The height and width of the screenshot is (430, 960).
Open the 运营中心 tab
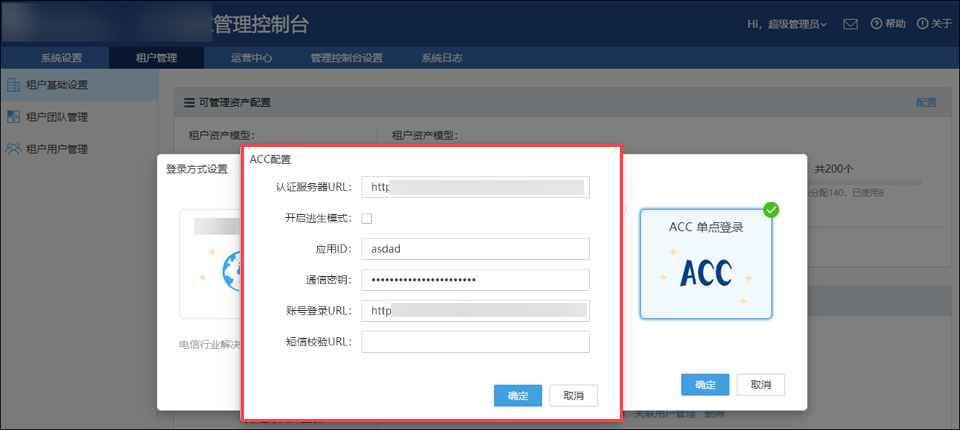coord(251,58)
